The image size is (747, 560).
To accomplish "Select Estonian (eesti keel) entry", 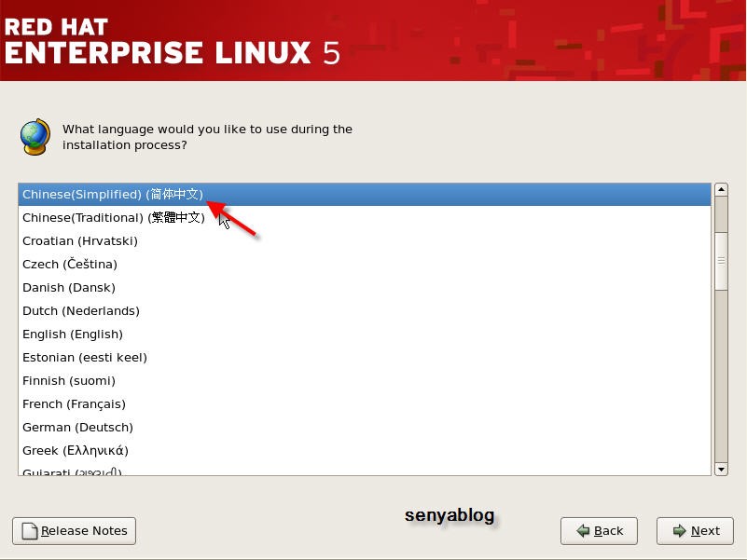I will tap(365, 358).
